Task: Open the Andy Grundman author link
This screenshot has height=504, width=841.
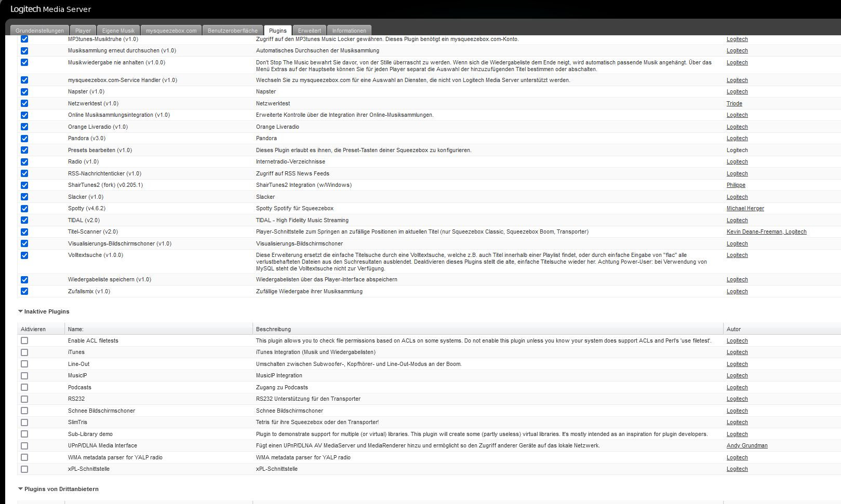Action: point(747,446)
